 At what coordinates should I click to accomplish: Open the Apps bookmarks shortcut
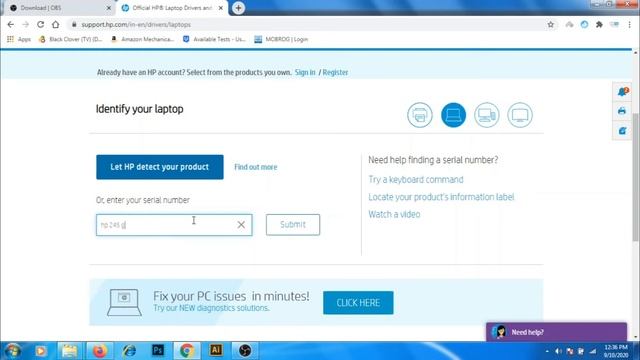coord(19,39)
